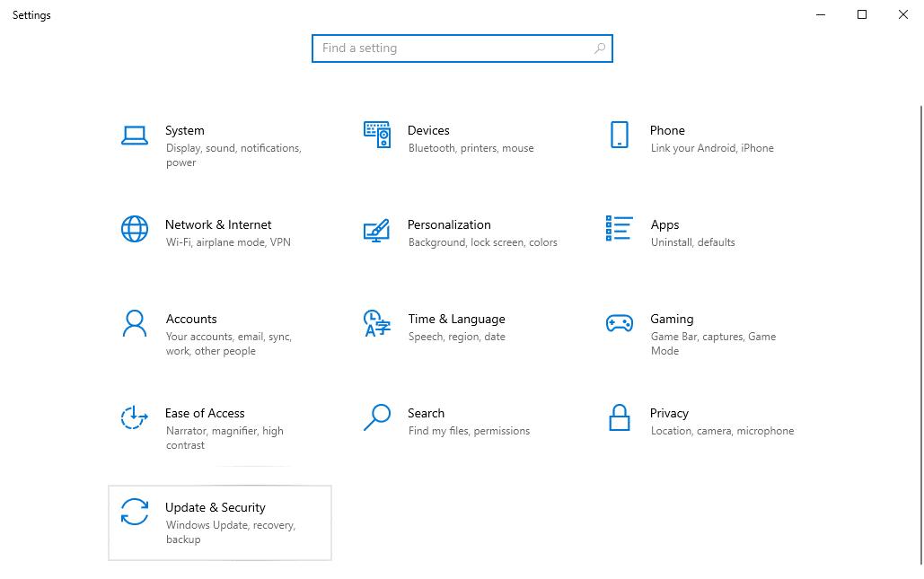Click the magnifier in the search field

click(600, 48)
